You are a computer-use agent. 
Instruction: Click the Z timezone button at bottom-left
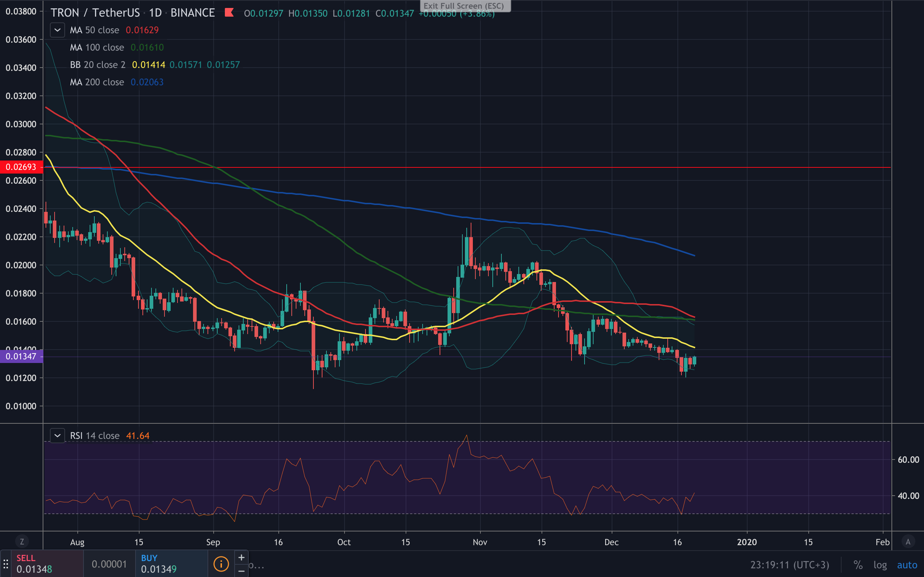(22, 542)
